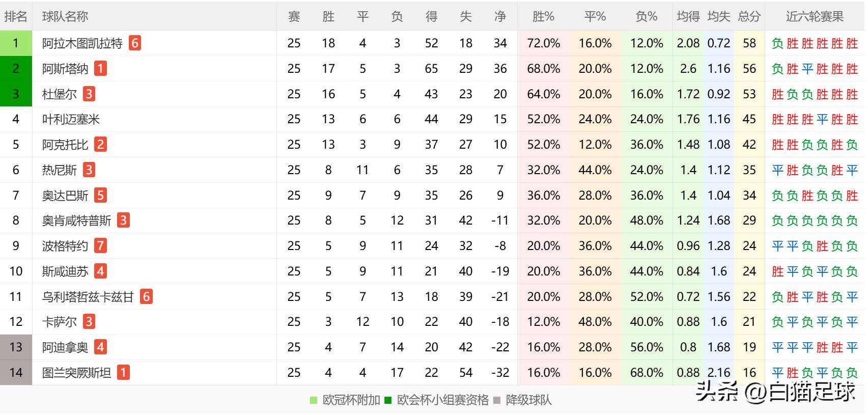Viewport: 868px width, 415px height.
Task: Click the red badge beside 奥达巴斯
Action: (100, 196)
